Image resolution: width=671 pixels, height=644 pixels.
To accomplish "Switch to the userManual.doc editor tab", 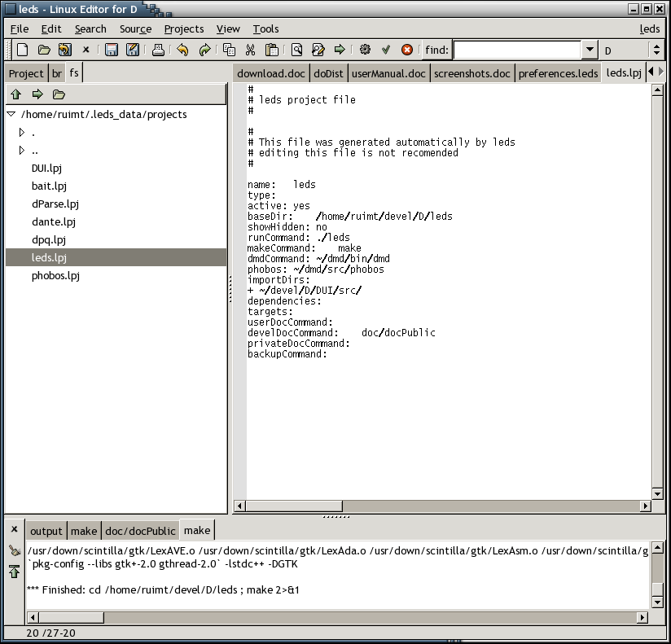I will 388,73.
